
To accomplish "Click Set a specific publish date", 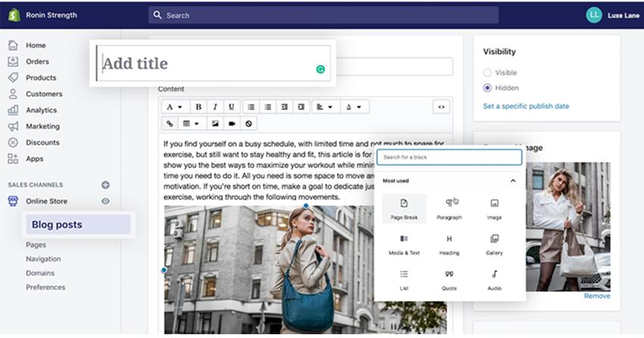I will point(526,106).
